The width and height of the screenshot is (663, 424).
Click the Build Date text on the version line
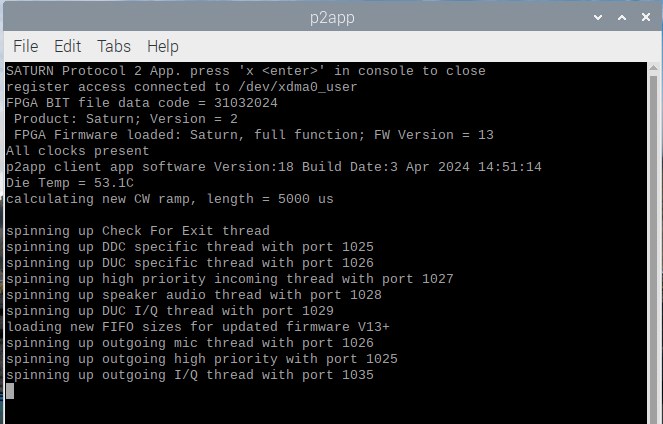pos(422,167)
